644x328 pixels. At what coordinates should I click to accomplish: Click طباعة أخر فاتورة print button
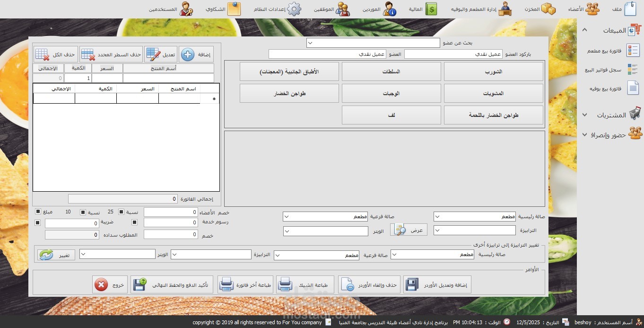(x=245, y=285)
